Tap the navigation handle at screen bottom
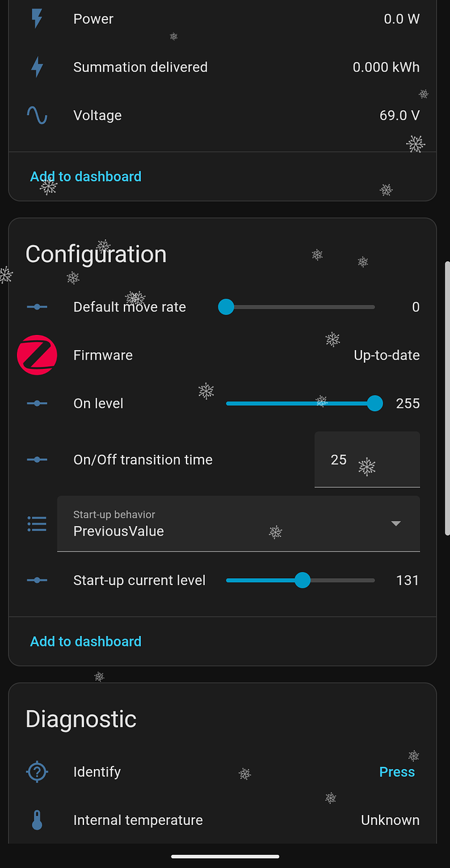This screenshot has width=450, height=868. pyautogui.click(x=225, y=856)
